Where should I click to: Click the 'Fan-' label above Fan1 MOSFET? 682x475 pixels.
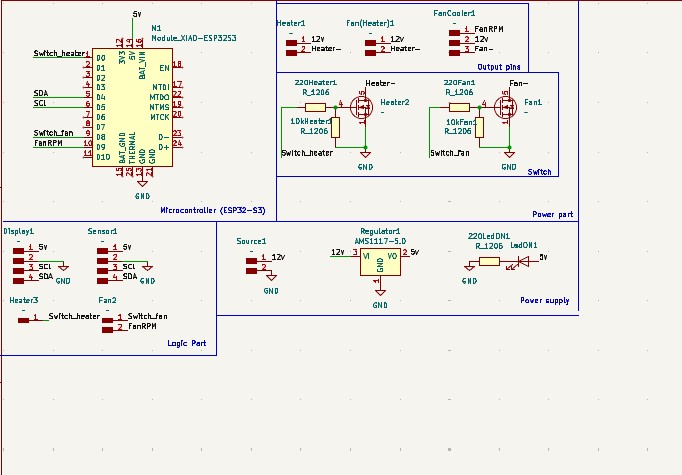(518, 83)
